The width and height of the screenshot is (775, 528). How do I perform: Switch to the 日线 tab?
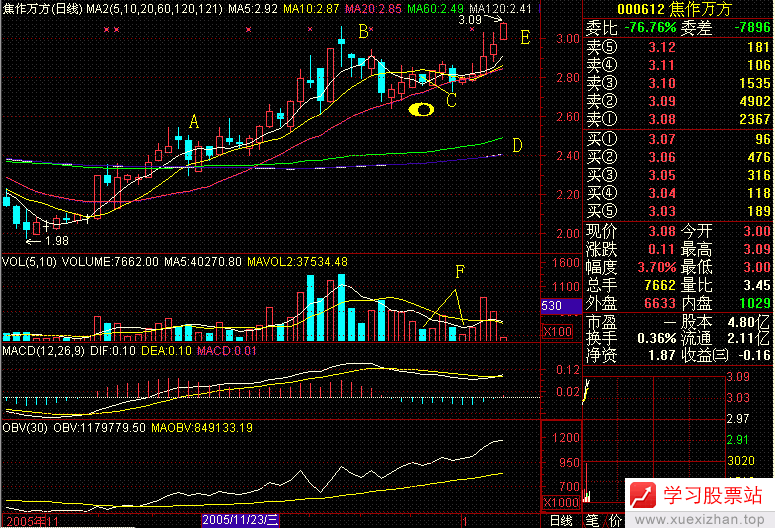561,521
